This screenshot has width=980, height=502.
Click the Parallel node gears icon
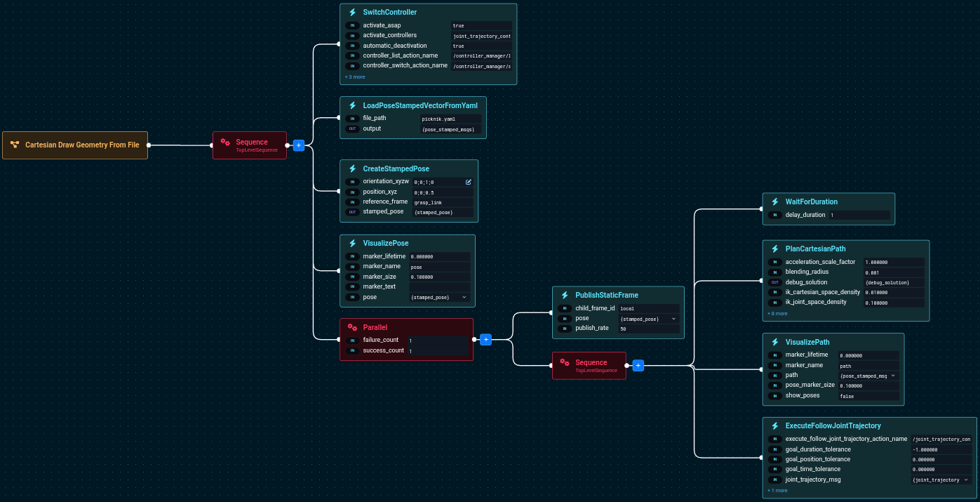(353, 327)
